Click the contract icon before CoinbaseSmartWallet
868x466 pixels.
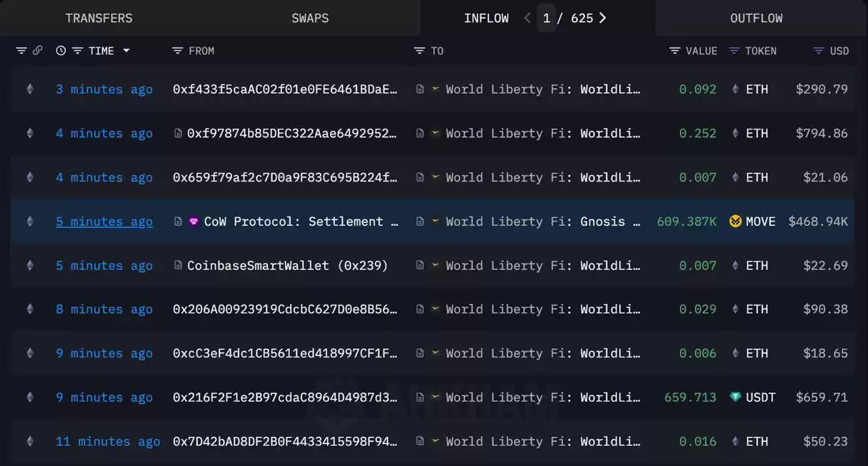click(x=178, y=266)
